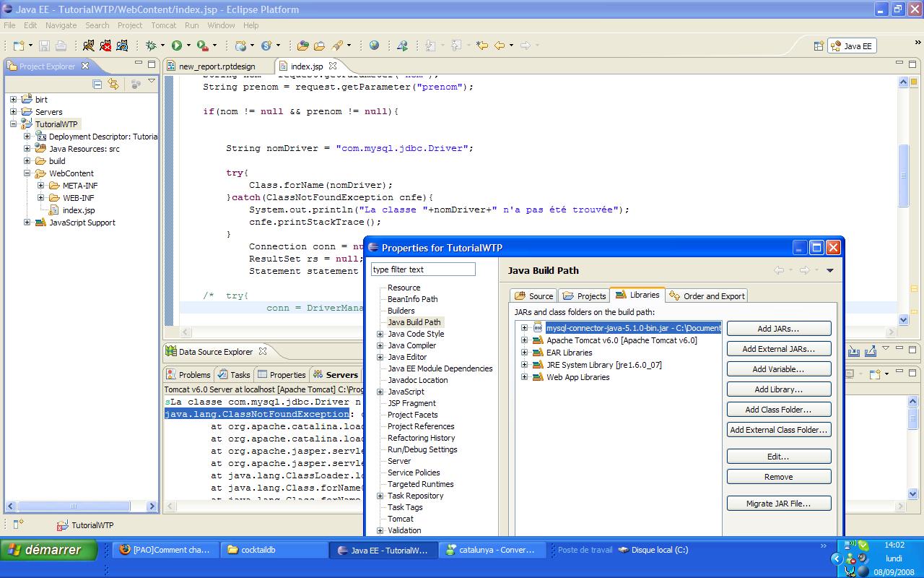Open the Navigate menu
Screen dimensions: 924x578
[x=61, y=25]
